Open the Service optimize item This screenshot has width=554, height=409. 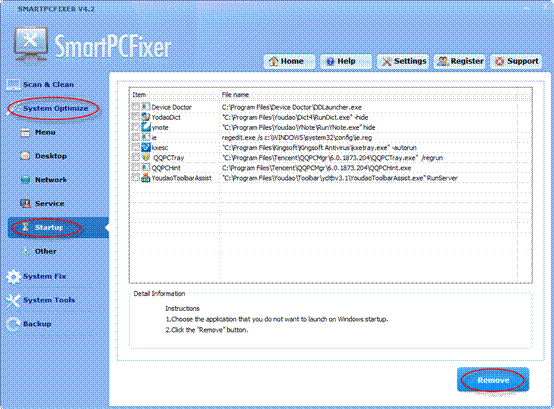[x=49, y=204]
